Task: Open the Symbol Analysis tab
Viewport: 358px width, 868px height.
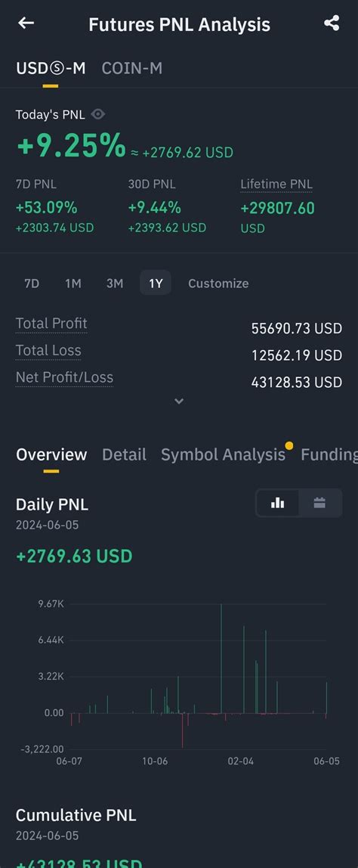Action: tap(223, 454)
